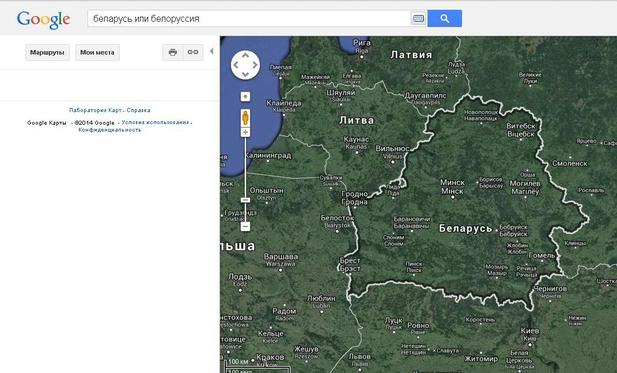Click the blue search magnifier button
This screenshot has width=617, height=373.
445,18
